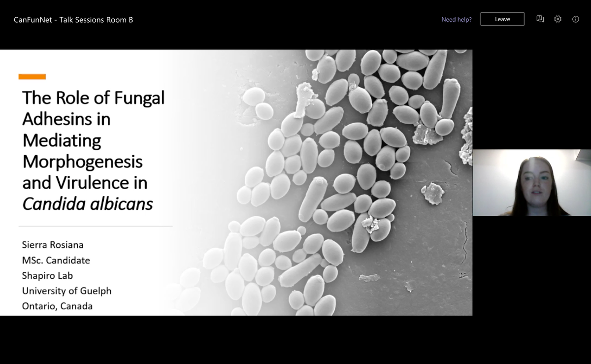Open the Need help? link
591x364 pixels.
[x=456, y=20]
